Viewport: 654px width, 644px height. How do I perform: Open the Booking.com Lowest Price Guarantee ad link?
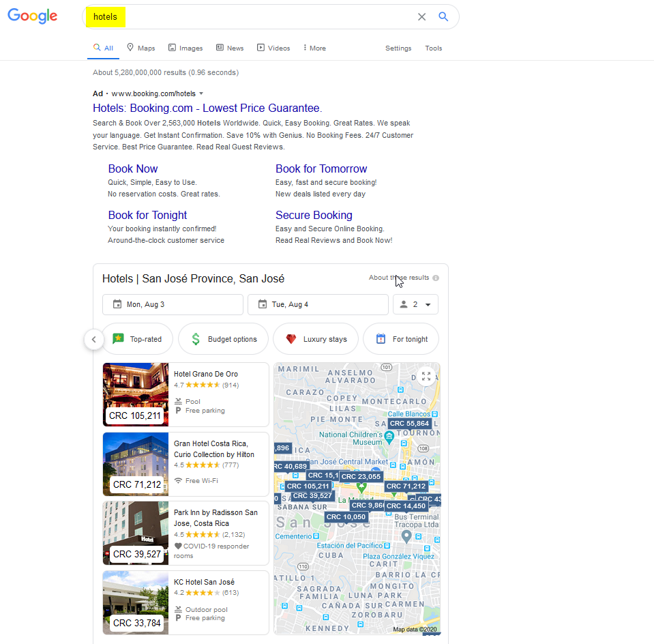(207, 108)
